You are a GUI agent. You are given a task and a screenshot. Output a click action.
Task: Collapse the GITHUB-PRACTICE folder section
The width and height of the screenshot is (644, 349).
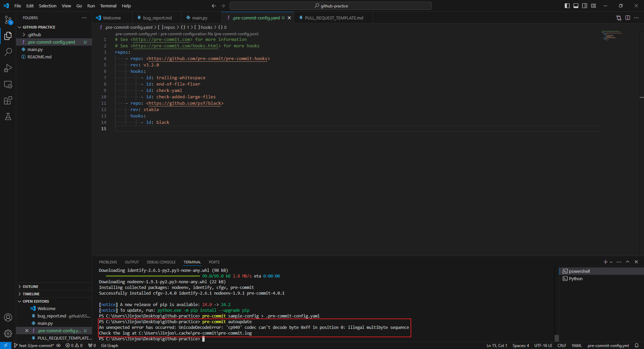click(54, 27)
